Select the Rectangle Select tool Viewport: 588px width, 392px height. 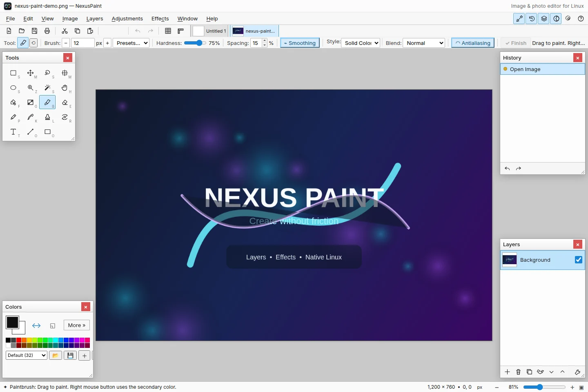[13, 73]
